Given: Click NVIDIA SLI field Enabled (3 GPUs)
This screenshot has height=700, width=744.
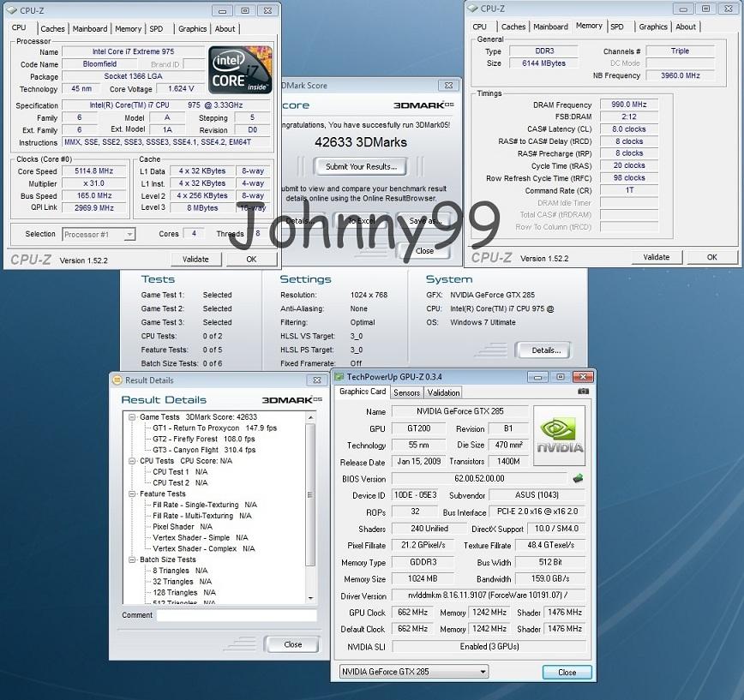Looking at the screenshot, I should (489, 646).
